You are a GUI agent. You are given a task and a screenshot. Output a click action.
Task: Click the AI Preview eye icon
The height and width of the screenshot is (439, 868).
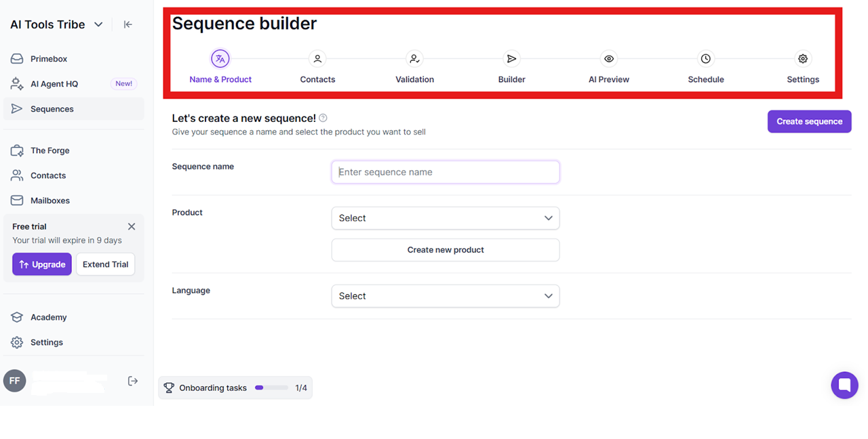pos(609,59)
